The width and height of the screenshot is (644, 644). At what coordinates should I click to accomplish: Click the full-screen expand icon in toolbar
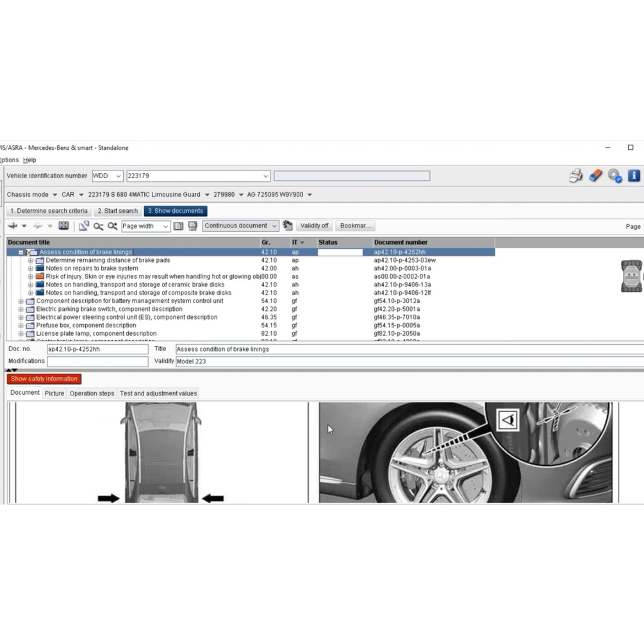pyautogui.click(x=63, y=226)
